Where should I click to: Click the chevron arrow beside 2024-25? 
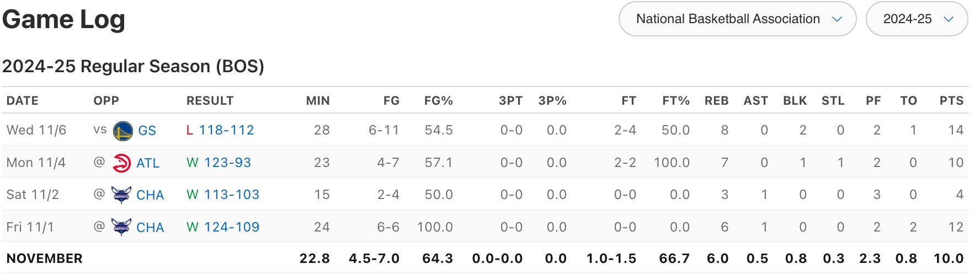pyautogui.click(x=949, y=19)
